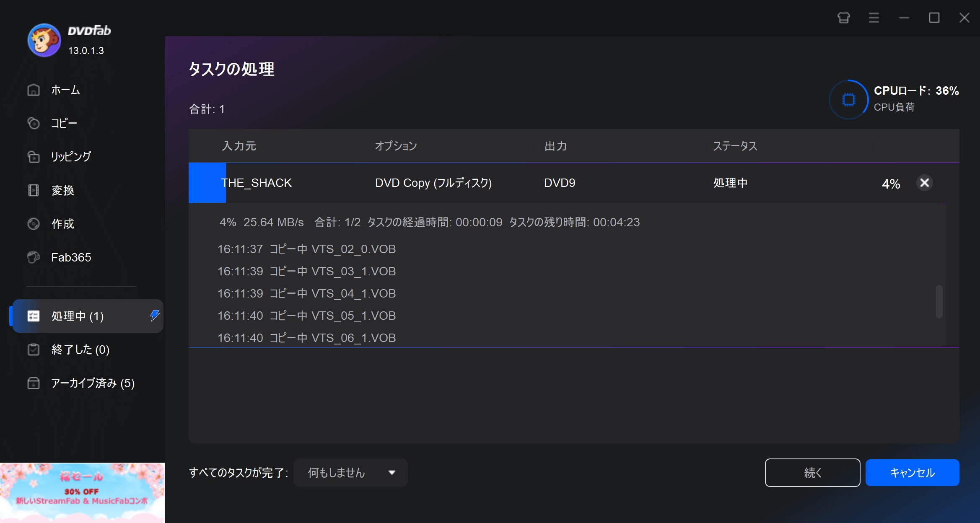This screenshot has width=980, height=523.
Task: Click the 入力元 column header
Action: (239, 146)
